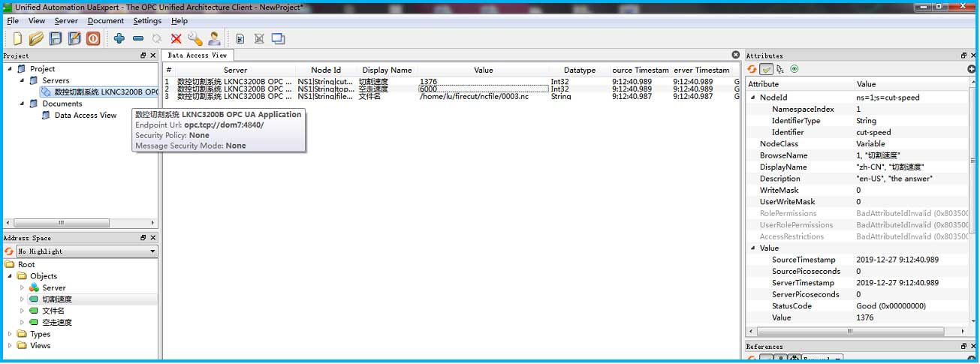Float the References panel
Viewport: 980px width, 364px height.
coord(963,347)
